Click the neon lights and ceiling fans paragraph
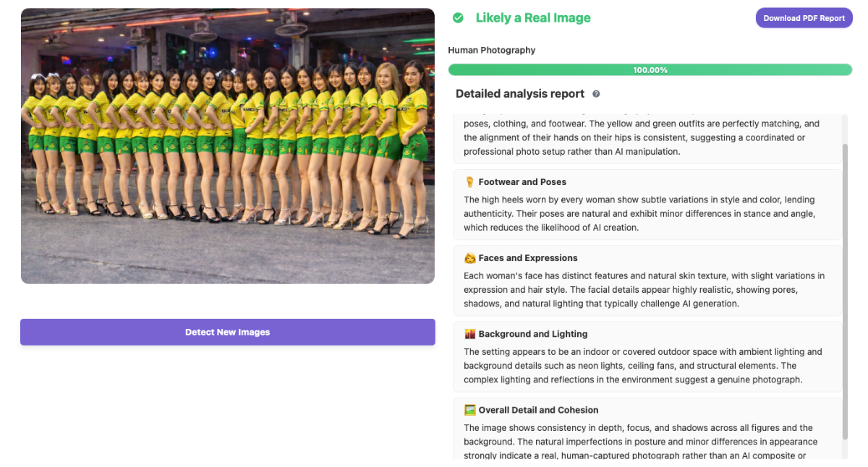Image resolution: width=868 pixels, height=467 pixels. 643,366
